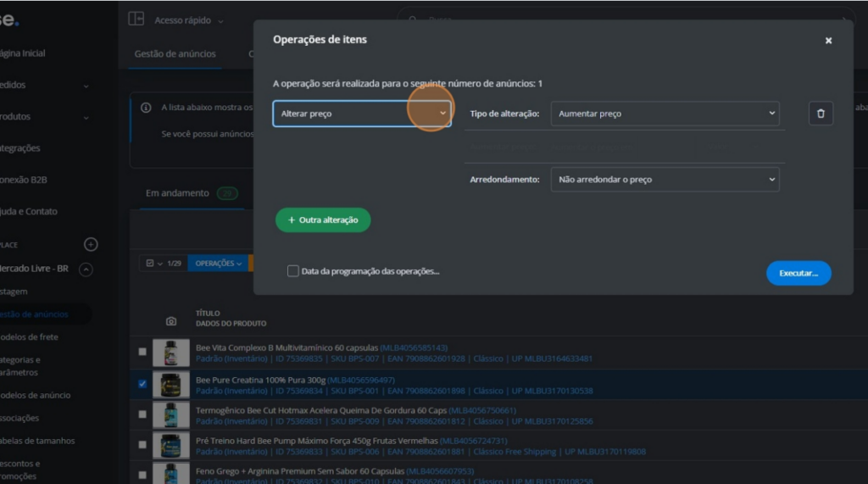Select the Em andamento tab
The image size is (868, 484).
[177, 193]
